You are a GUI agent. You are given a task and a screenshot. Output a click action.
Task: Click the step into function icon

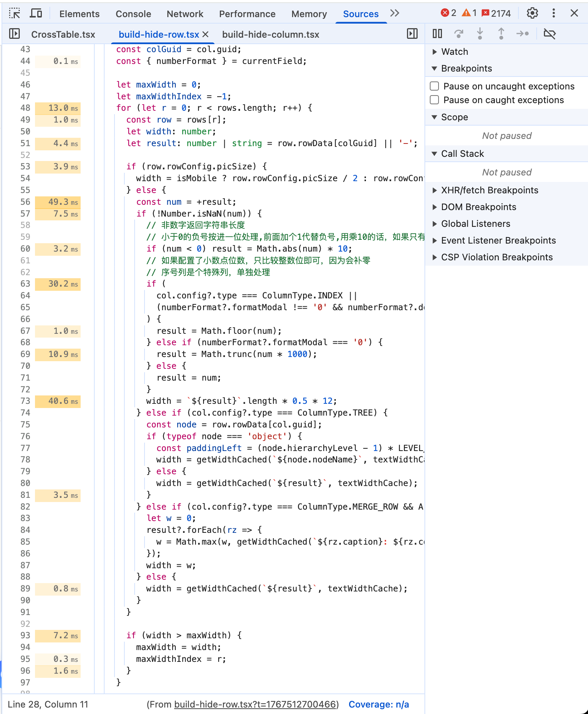point(480,34)
